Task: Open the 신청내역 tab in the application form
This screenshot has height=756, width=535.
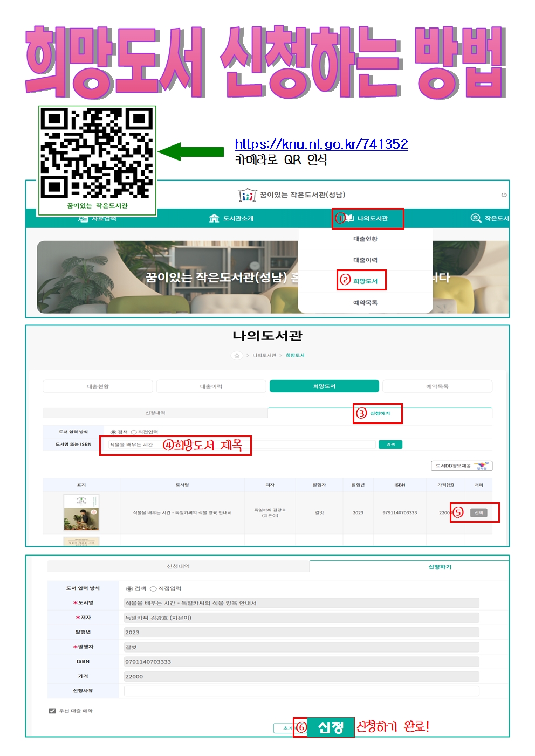Action: (179, 566)
